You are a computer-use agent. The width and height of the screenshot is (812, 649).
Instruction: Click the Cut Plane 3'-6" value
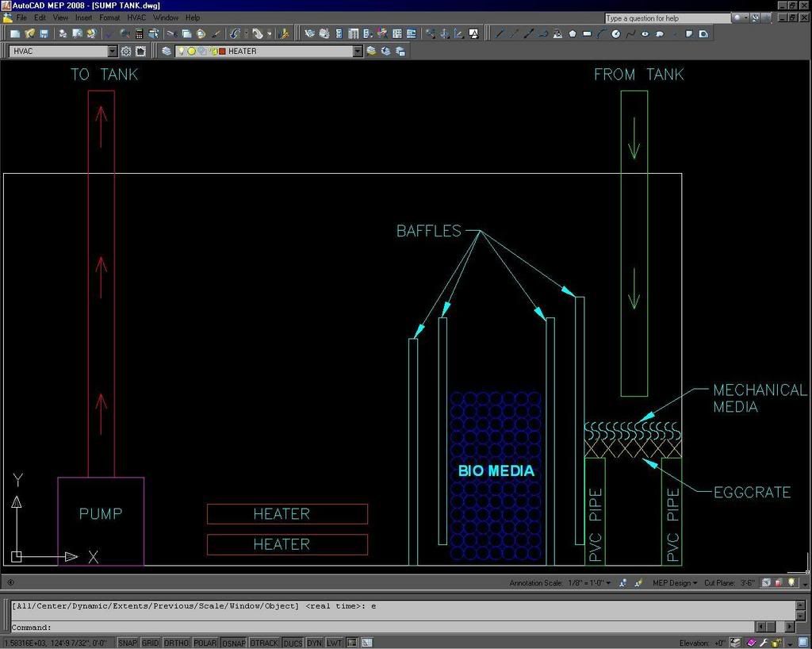747,582
